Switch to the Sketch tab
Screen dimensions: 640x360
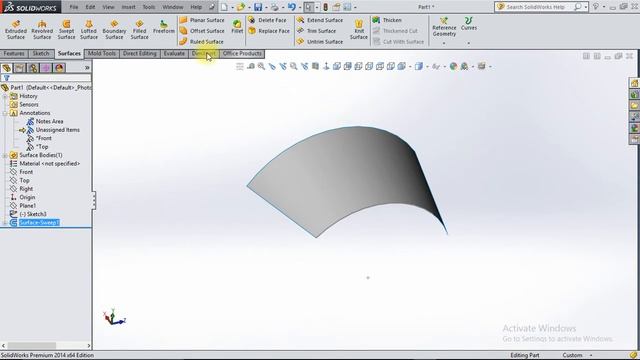pyautogui.click(x=41, y=53)
